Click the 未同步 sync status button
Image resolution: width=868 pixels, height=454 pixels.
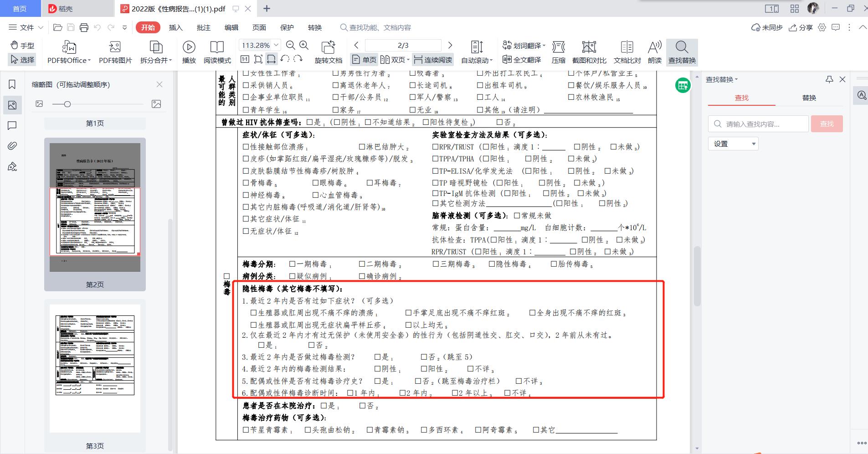coord(767,27)
